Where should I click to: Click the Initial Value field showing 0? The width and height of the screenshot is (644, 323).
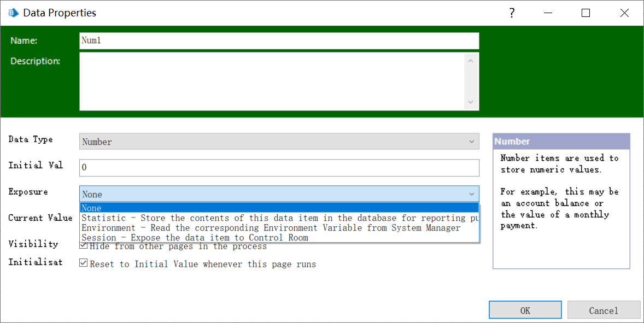pos(279,167)
